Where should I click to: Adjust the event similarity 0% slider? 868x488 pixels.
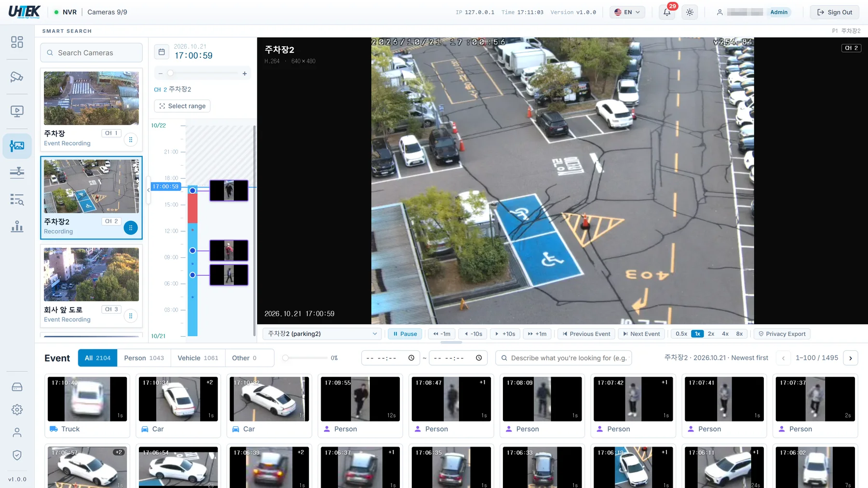point(285,358)
